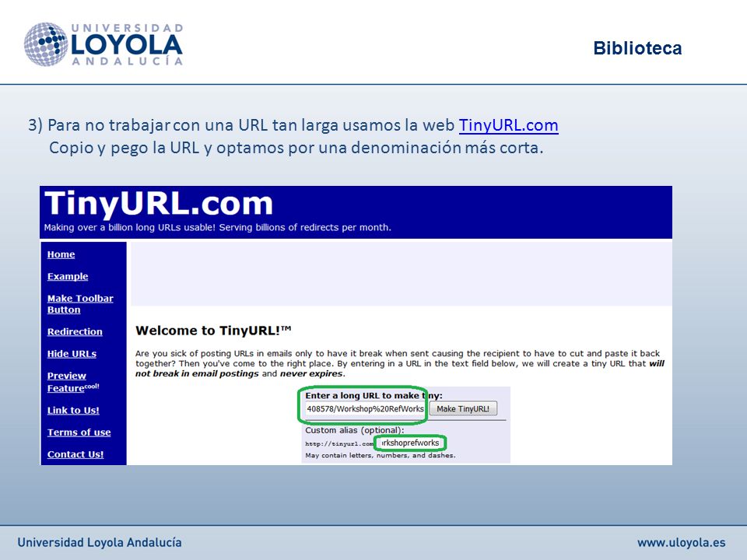
Task: Click the Biblioteca heading text
Action: click(x=637, y=48)
